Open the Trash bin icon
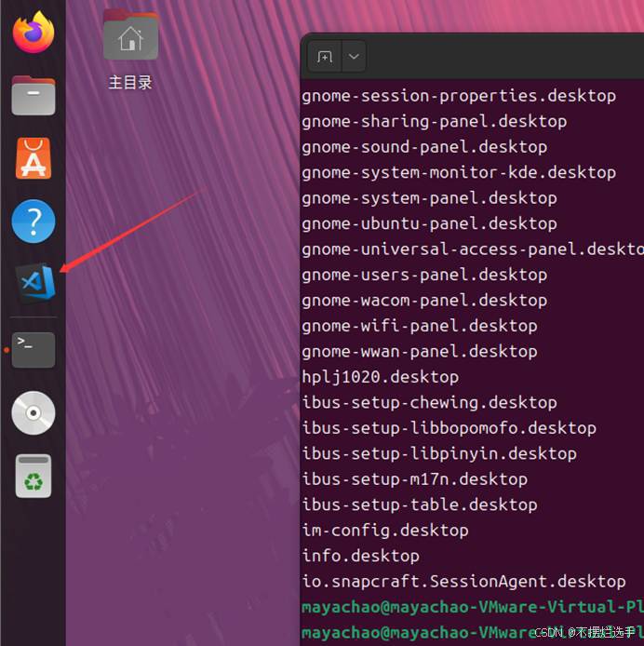This screenshot has width=644, height=646. pos(34,477)
